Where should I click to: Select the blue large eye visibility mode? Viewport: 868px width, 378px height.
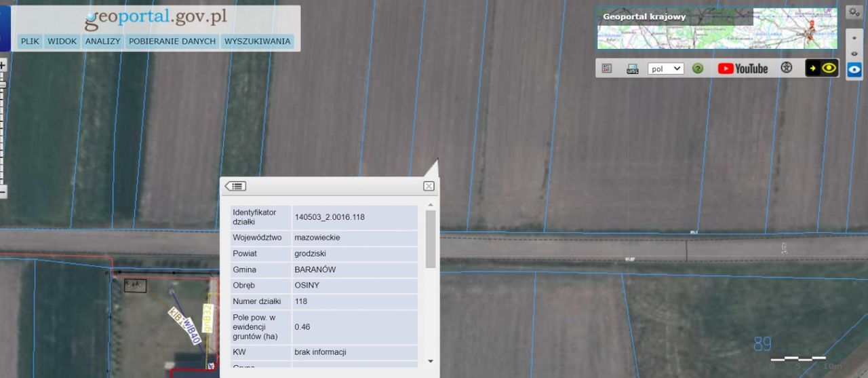(x=854, y=69)
